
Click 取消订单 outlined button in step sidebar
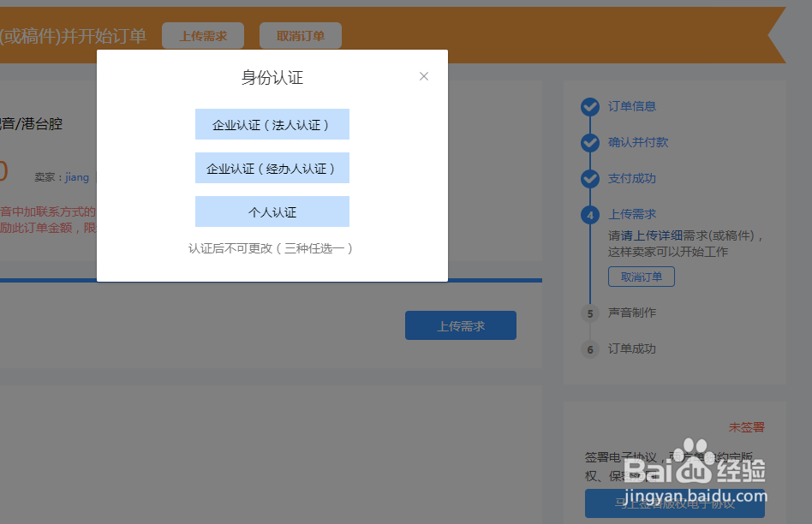(641, 277)
